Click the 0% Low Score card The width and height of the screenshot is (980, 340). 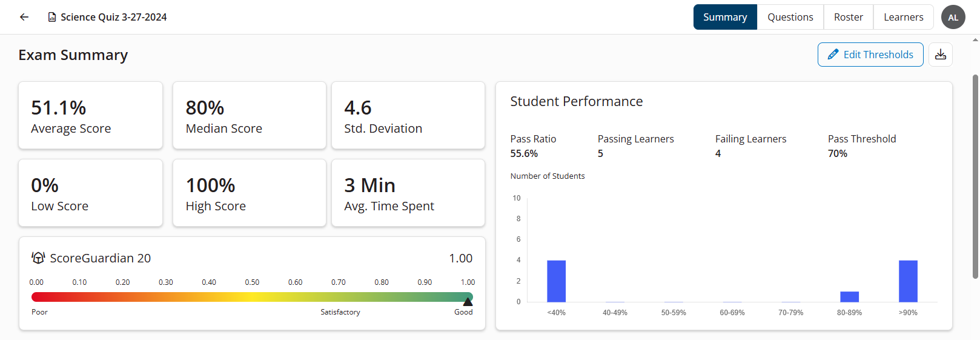pyautogui.click(x=91, y=193)
